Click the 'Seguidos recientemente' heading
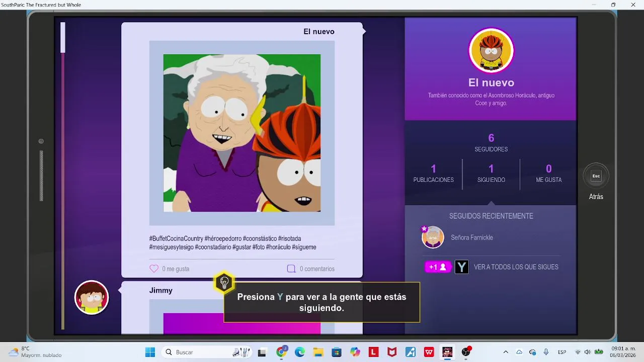This screenshot has height=362, width=644. pyautogui.click(x=491, y=216)
